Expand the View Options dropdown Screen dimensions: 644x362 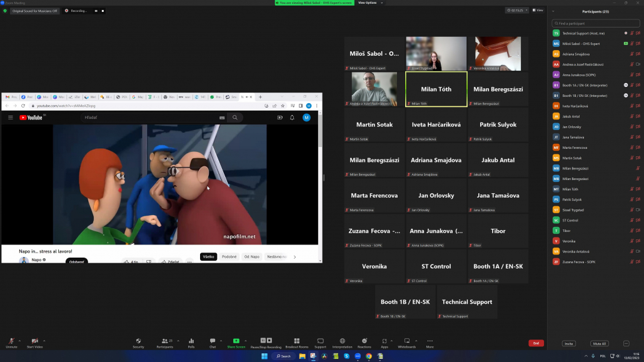tap(368, 3)
